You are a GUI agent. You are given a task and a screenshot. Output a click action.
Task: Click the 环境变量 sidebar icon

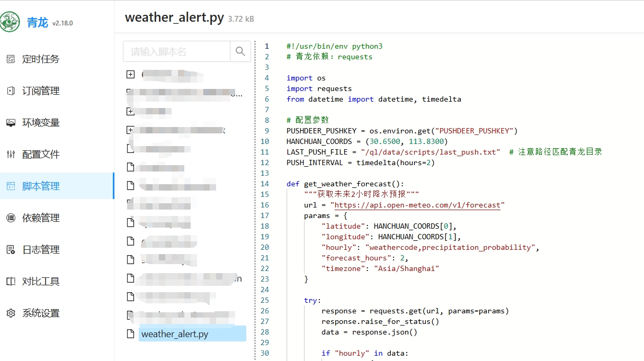11,123
